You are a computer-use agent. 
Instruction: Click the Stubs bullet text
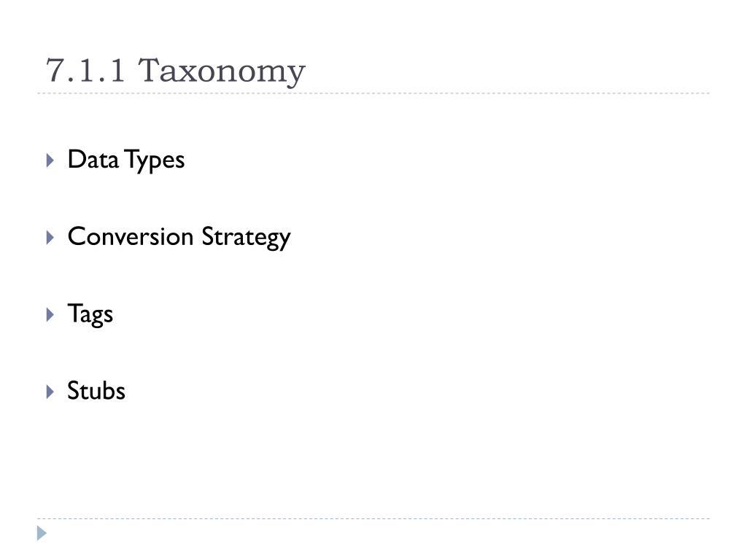(x=96, y=391)
